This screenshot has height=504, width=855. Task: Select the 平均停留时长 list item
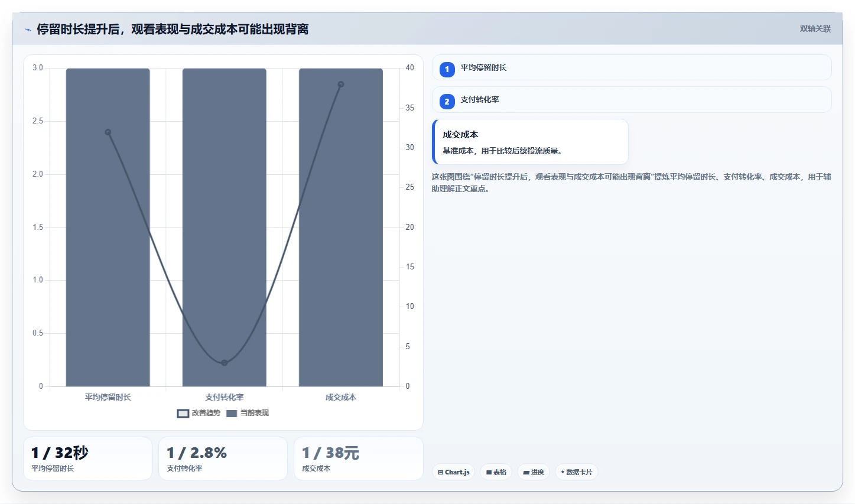point(632,68)
